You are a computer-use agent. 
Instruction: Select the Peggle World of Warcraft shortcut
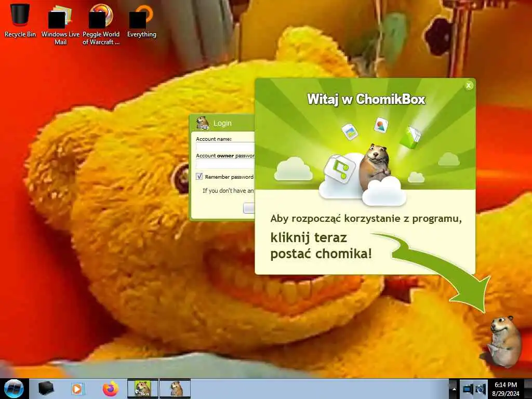tap(101, 24)
